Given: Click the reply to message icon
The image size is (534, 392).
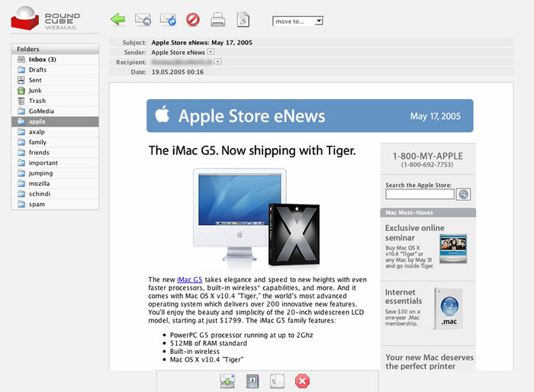Looking at the screenshot, I should tap(143, 20).
